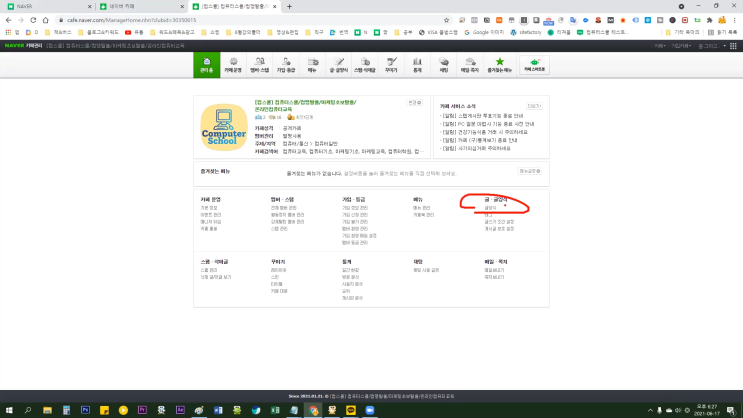Open Premiere Pro from the taskbar

tap(142, 410)
